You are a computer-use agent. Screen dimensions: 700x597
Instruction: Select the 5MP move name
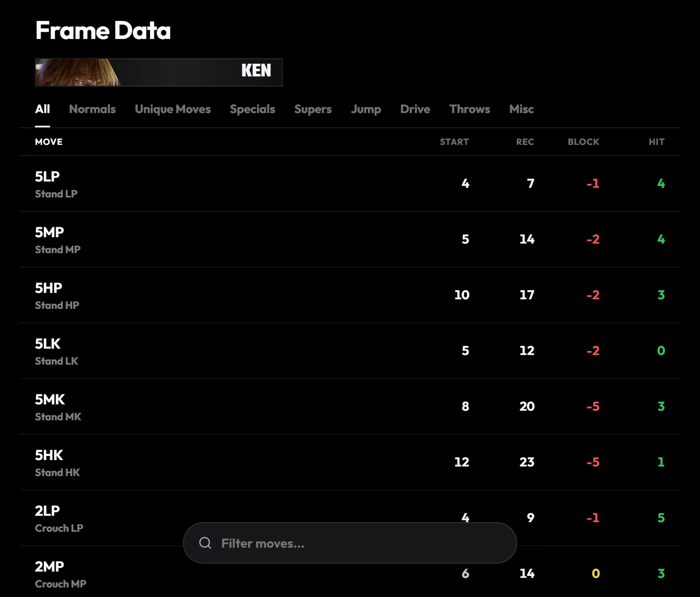click(x=49, y=232)
